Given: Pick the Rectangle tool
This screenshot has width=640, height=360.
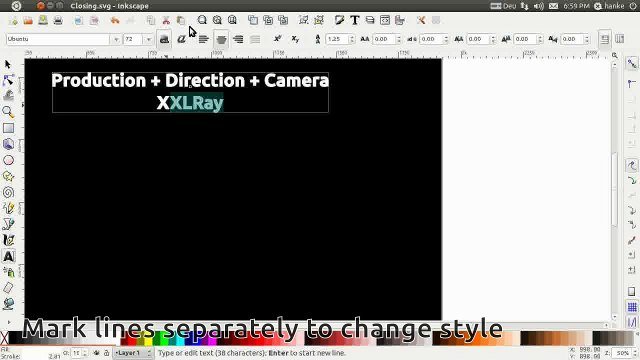Looking at the screenshot, I should (8, 128).
